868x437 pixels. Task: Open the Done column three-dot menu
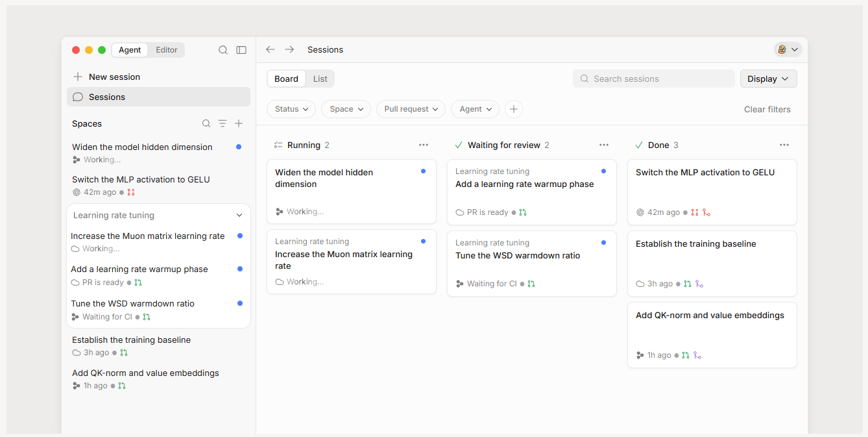pyautogui.click(x=784, y=145)
